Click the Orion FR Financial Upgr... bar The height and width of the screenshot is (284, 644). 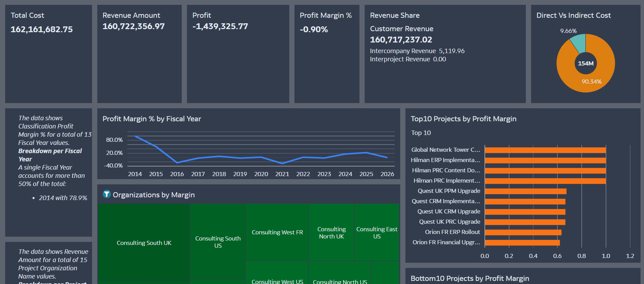click(522, 243)
